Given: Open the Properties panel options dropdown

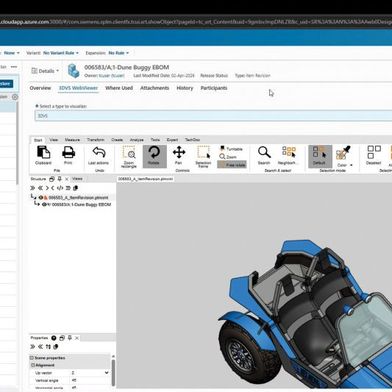Looking at the screenshot, I should point(54,338).
